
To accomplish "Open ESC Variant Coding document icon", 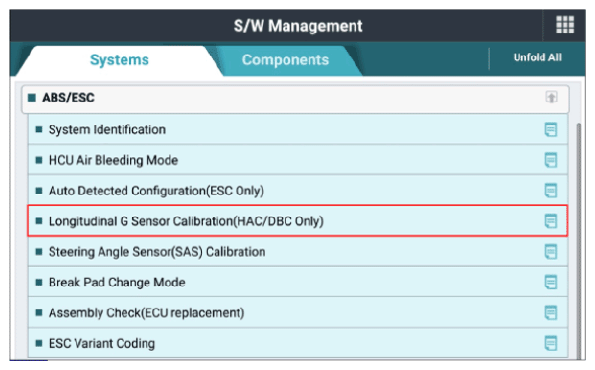I will click(x=551, y=343).
